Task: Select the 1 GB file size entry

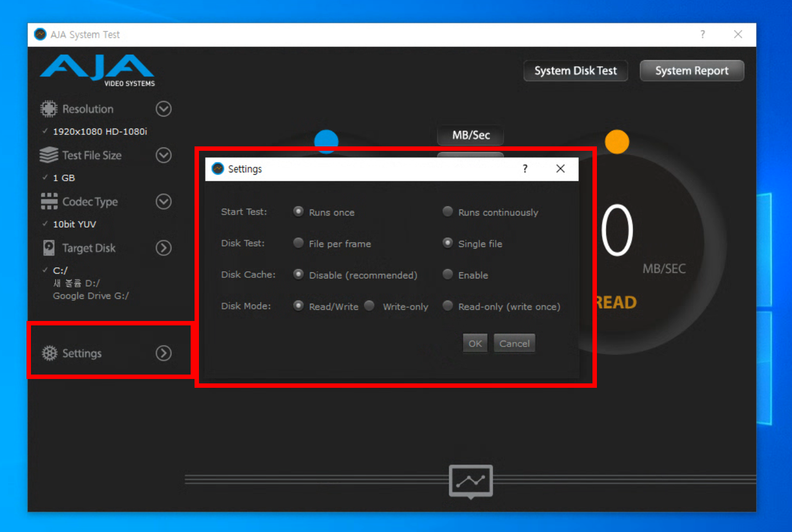Action: [64, 178]
